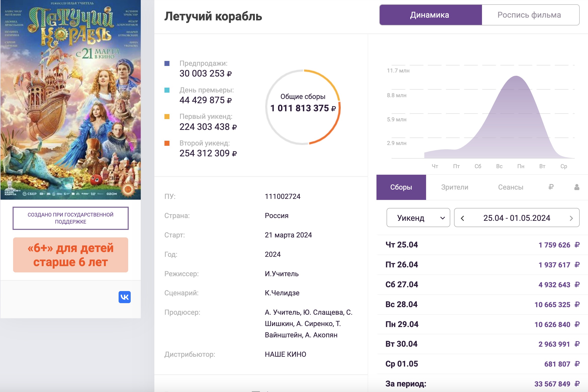This screenshot has width=588, height=392.
Task: Click the cyan День премьеры legend square
Action: [x=167, y=90]
